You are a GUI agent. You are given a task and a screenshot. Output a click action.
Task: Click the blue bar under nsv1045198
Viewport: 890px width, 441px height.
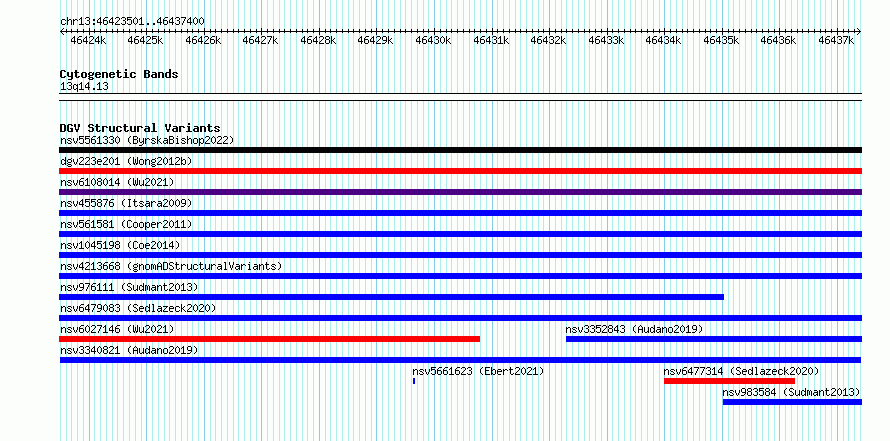click(x=460, y=255)
